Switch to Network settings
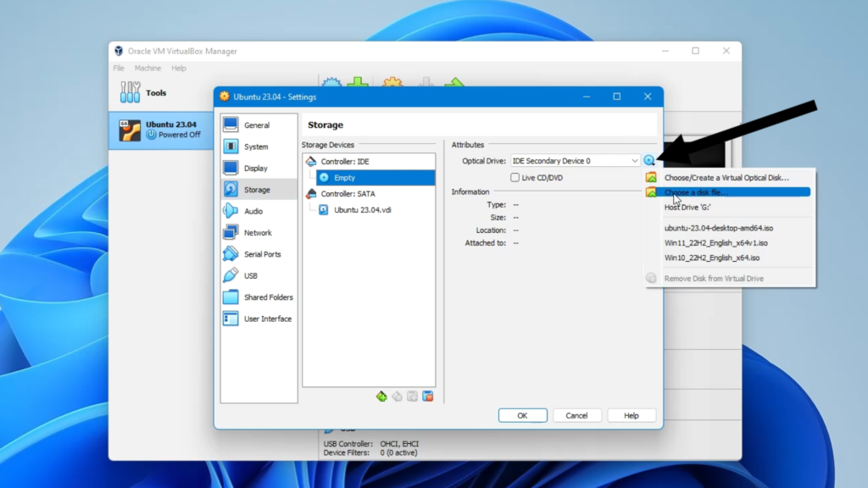868x488 pixels. (259, 233)
